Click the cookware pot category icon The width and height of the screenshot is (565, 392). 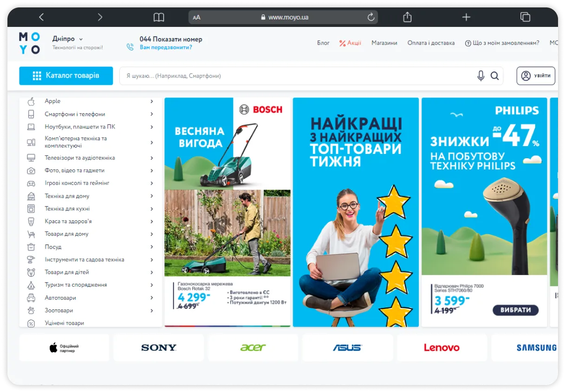pyautogui.click(x=31, y=247)
